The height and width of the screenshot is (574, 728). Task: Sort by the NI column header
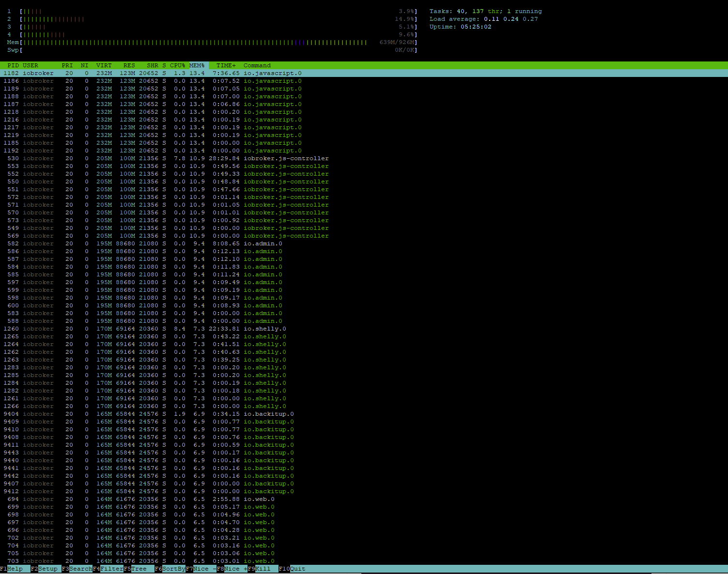tap(85, 65)
